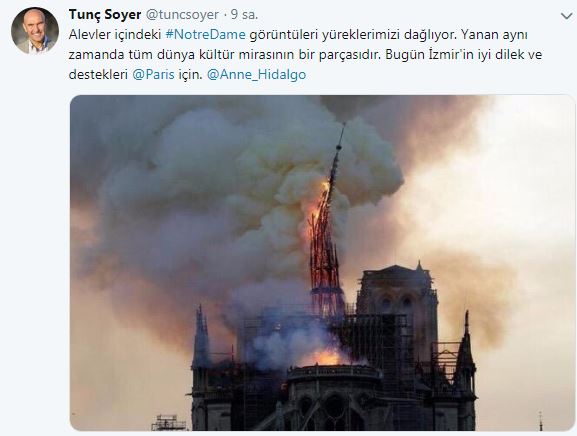577x436 pixels.
Task: Open the #NotreDame hashtag
Action: click(205, 35)
